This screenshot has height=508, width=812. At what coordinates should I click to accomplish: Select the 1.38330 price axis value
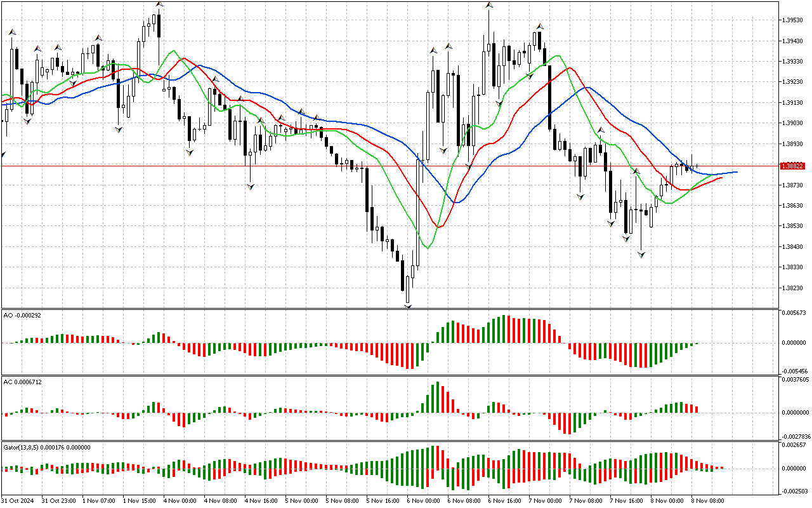click(793, 267)
